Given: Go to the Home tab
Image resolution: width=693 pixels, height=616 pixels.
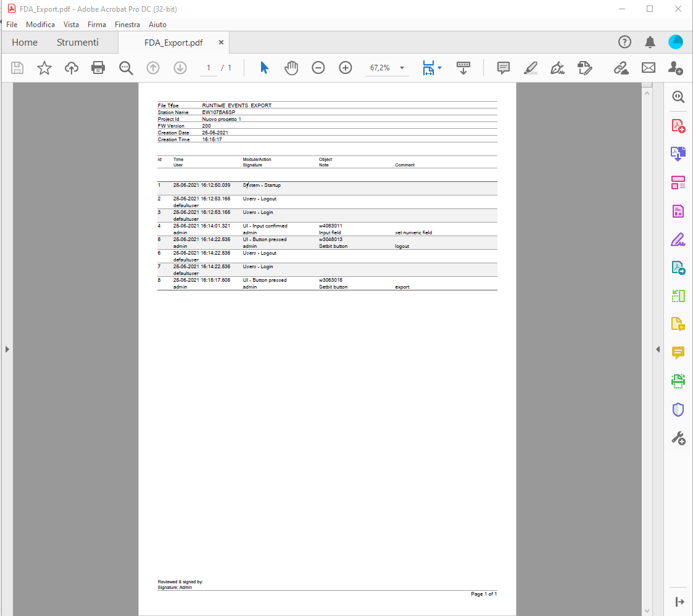Looking at the screenshot, I should pos(25,43).
